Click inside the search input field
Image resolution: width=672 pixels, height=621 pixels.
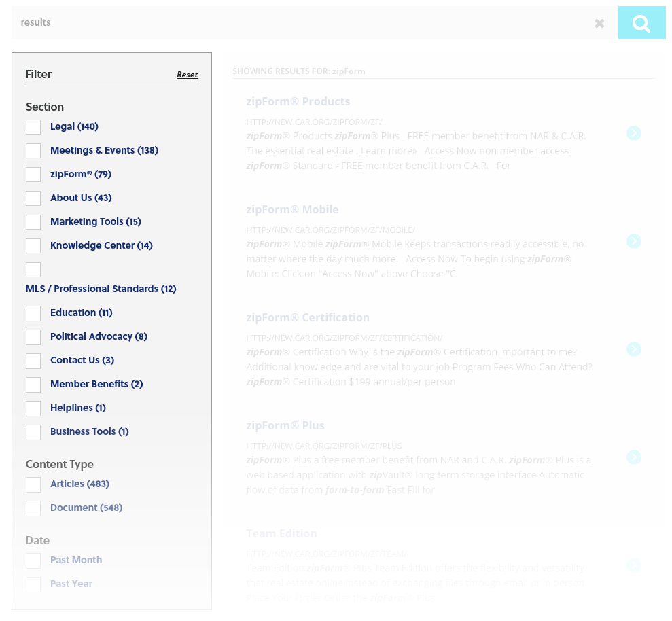tap(272, 22)
